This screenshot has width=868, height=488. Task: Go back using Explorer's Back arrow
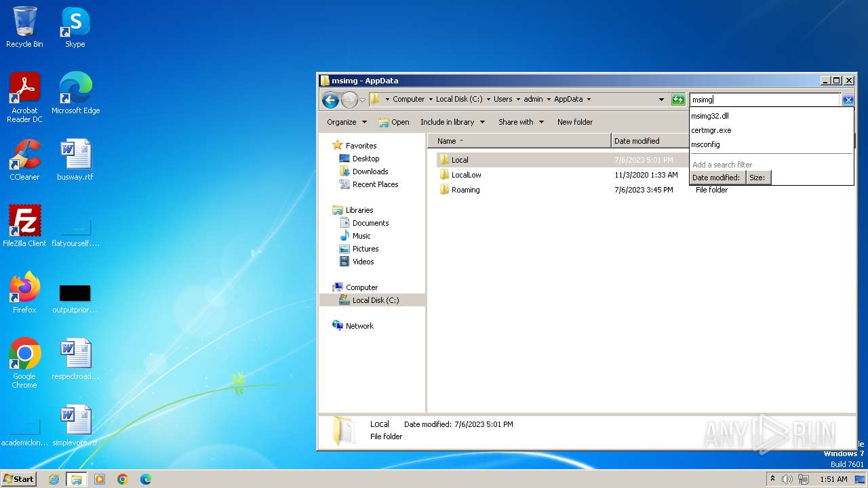(330, 100)
